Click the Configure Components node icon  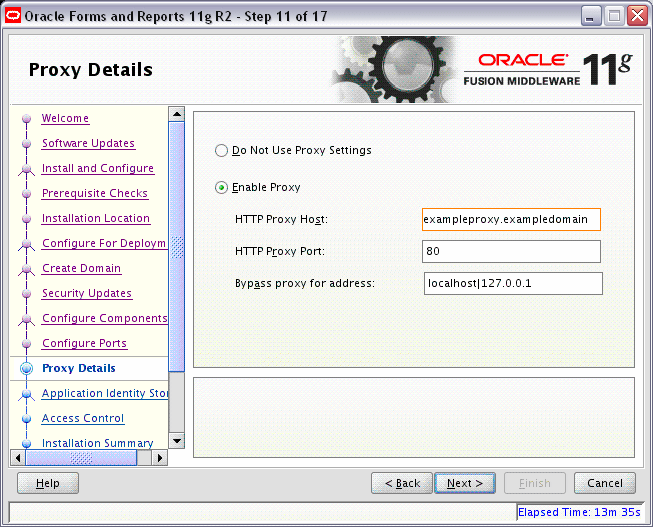[27, 320]
